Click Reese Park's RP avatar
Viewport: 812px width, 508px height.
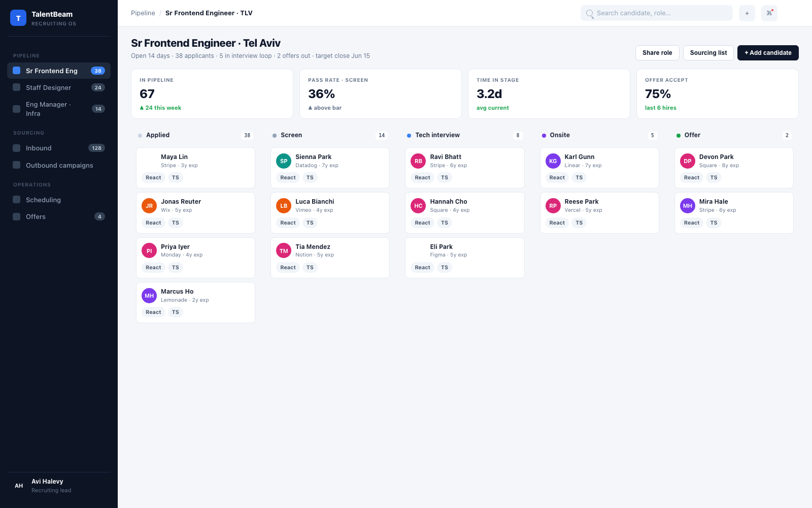click(553, 206)
